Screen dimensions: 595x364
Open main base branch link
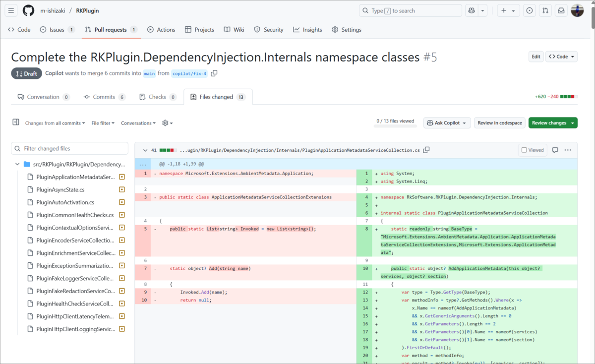click(x=149, y=73)
